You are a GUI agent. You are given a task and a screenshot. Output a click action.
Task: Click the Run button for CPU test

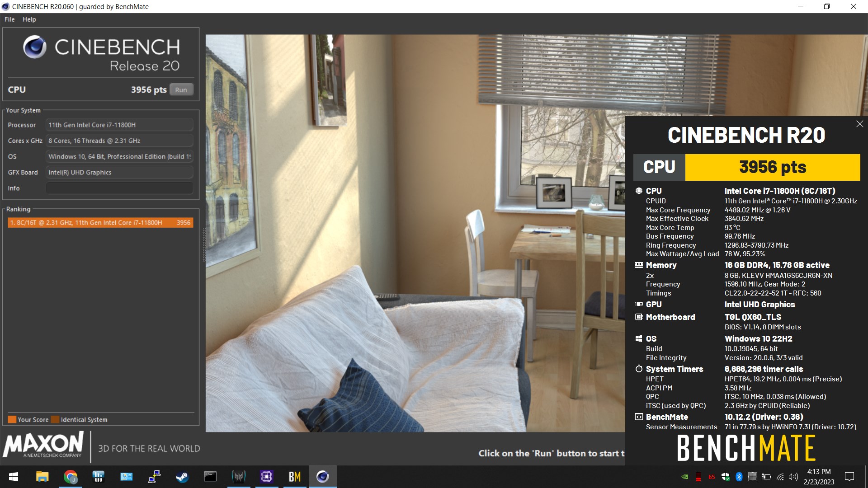(181, 89)
